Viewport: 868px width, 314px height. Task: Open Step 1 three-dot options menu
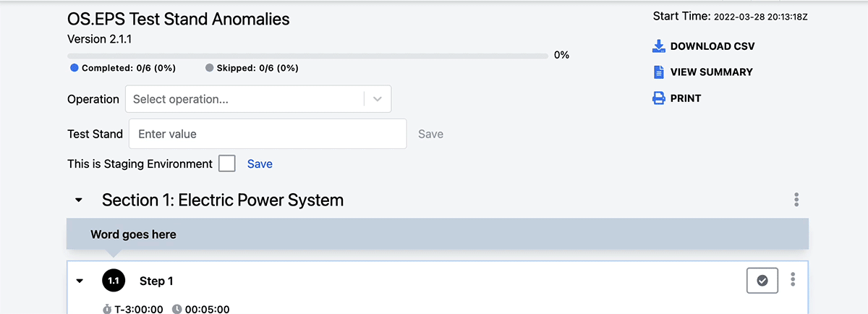tap(793, 280)
